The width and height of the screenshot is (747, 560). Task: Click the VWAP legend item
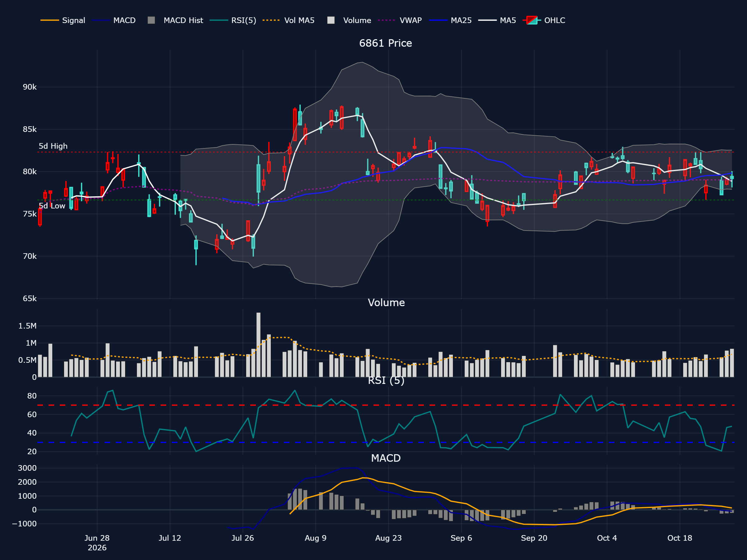click(400, 20)
